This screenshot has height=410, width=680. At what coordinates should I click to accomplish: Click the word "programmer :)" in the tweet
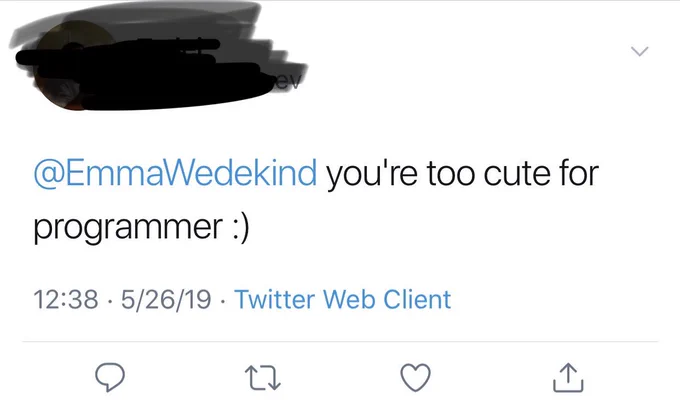pos(141,227)
